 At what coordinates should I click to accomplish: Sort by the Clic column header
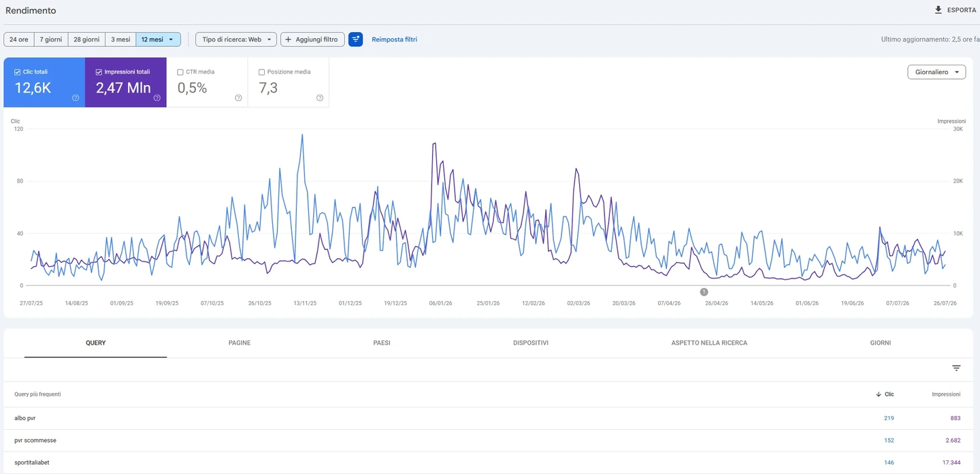pyautogui.click(x=889, y=394)
